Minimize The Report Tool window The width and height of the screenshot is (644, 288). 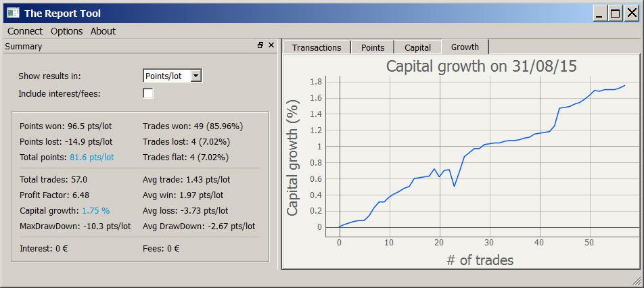(600, 14)
